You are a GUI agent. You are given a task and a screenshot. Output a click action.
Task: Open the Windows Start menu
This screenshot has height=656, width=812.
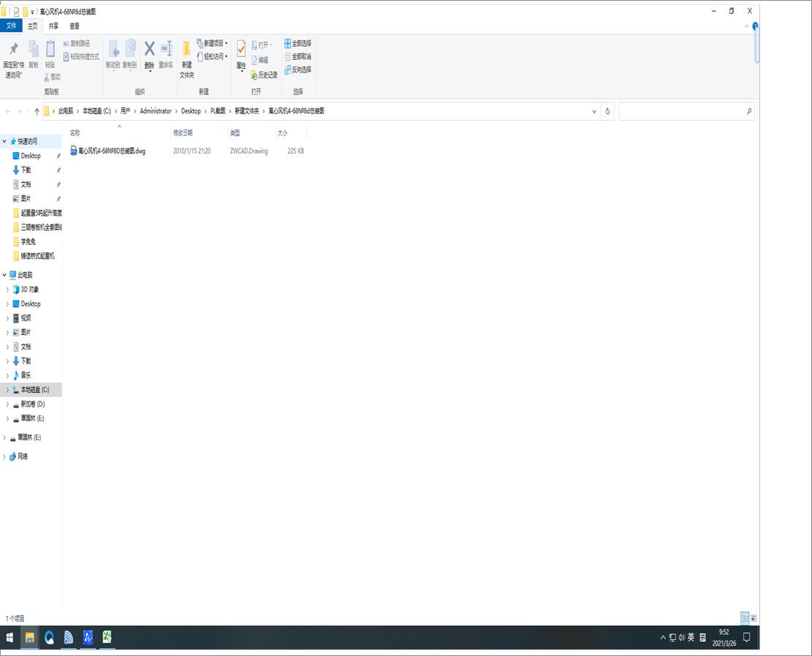coord(10,637)
